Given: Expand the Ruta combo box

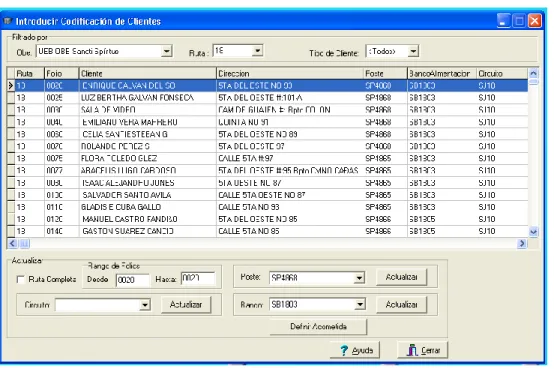Looking at the screenshot, I should tap(258, 51).
